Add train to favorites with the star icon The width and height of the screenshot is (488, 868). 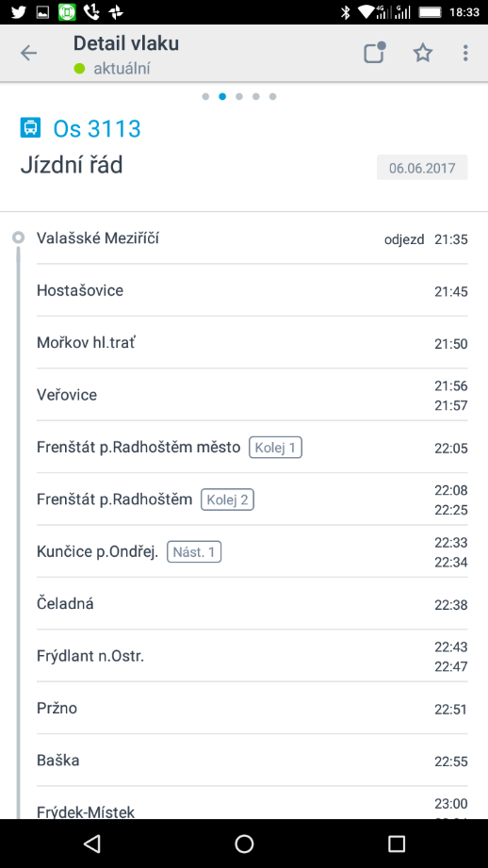point(423,53)
